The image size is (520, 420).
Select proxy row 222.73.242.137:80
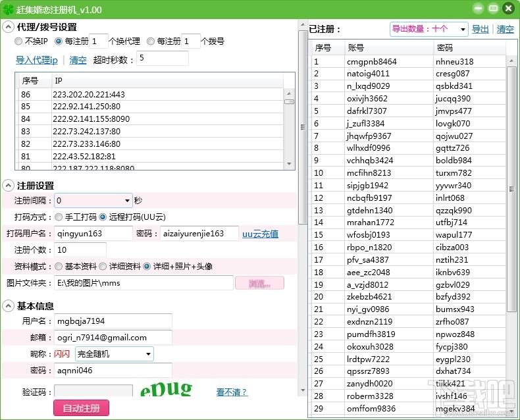point(151,132)
